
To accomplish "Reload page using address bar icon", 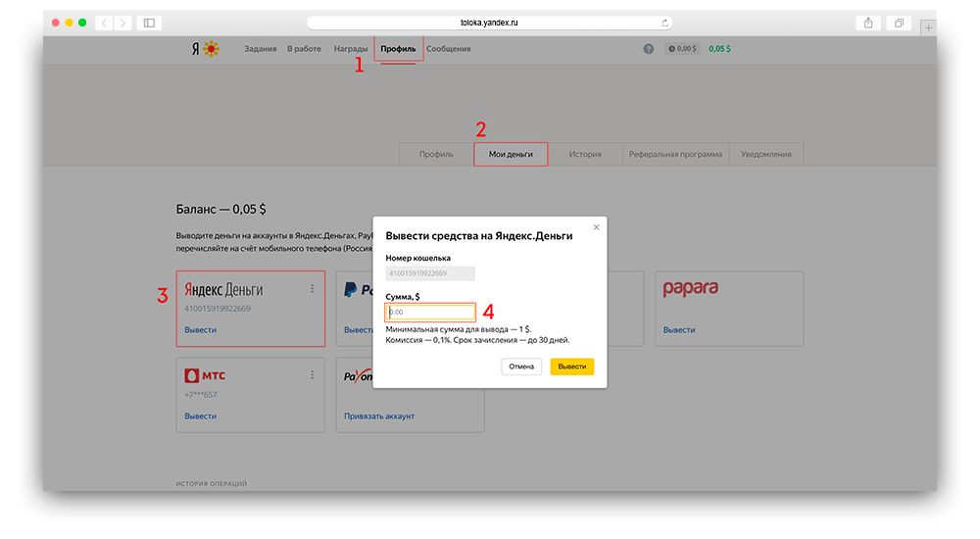I will tap(665, 24).
